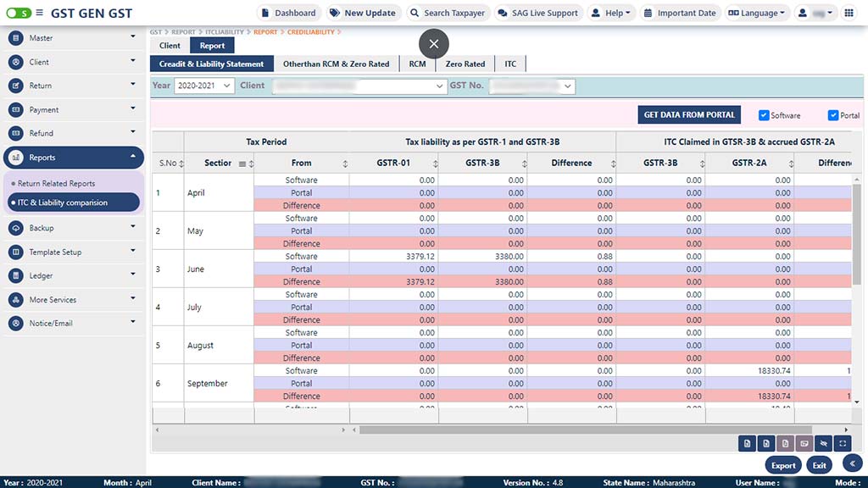The image size is (868, 488).
Task: Close overlay with the round X button
Action: click(x=434, y=44)
